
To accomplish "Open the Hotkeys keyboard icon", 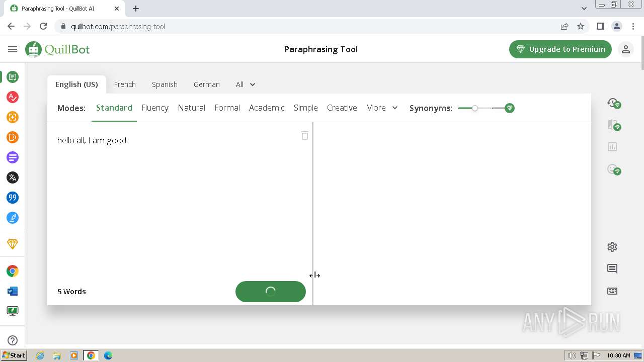I will (x=612, y=291).
